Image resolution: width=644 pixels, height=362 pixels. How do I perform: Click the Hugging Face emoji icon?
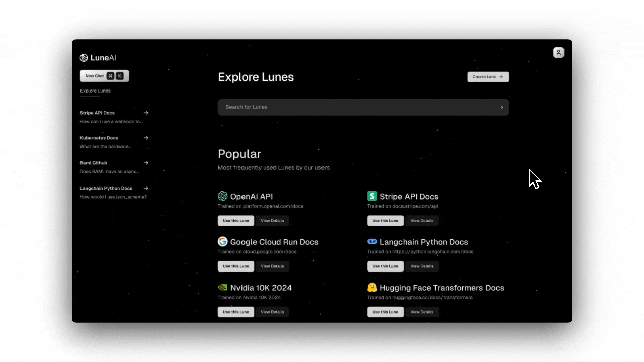pos(372,288)
